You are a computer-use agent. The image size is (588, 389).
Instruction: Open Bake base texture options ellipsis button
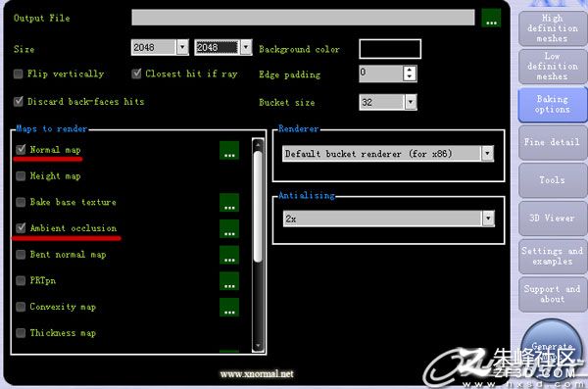tap(229, 203)
